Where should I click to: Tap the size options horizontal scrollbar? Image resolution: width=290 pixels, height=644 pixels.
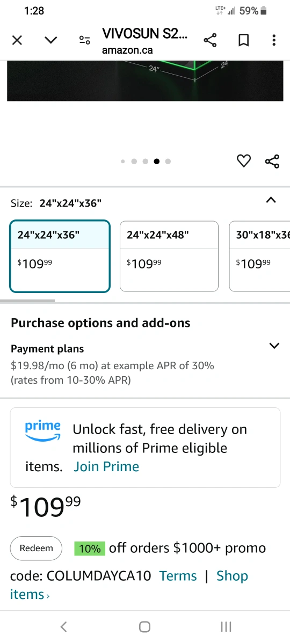pos(27,301)
